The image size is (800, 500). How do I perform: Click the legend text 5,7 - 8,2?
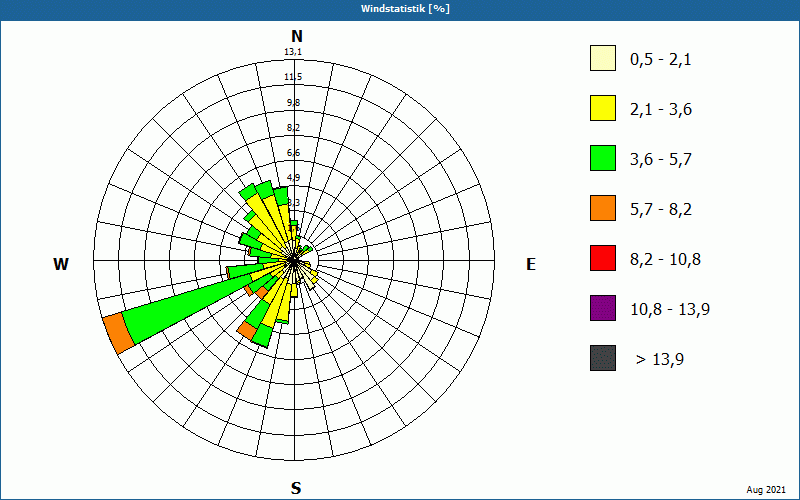[x=661, y=210]
